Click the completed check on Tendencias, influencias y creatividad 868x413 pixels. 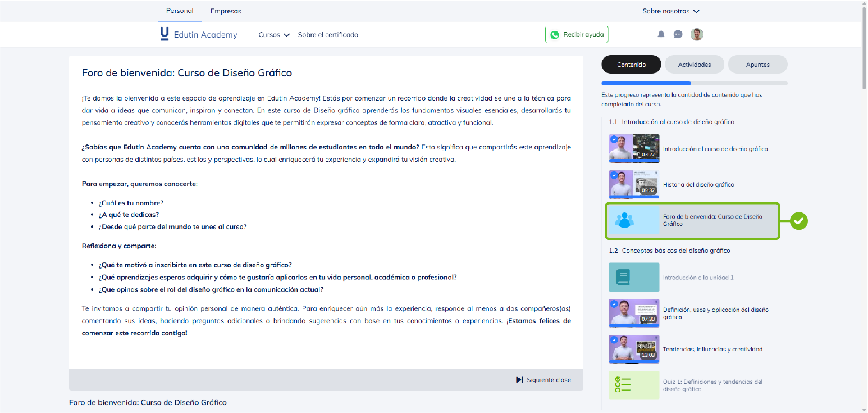pyautogui.click(x=614, y=340)
